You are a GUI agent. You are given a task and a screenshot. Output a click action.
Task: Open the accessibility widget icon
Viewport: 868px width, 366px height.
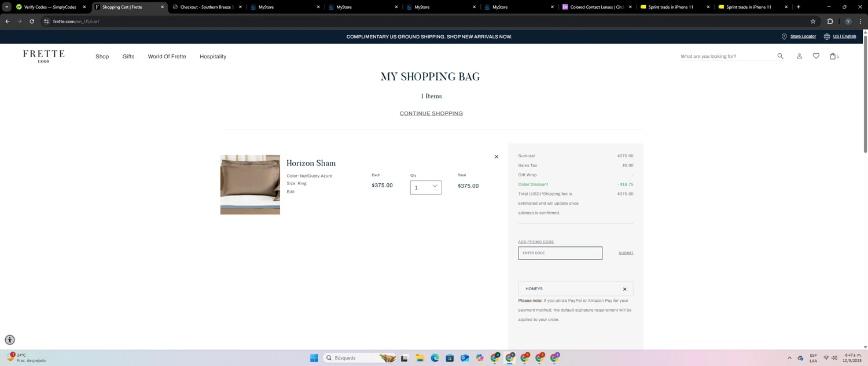tap(9, 340)
